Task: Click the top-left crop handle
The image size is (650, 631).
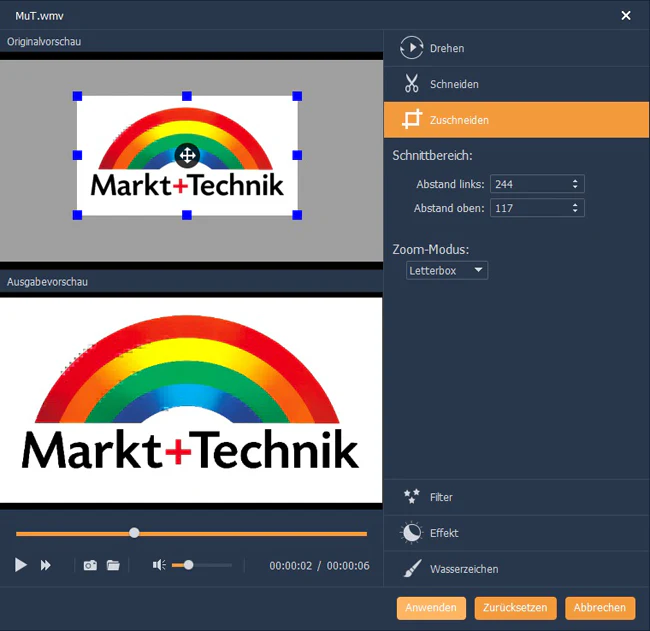Action: 78,96
